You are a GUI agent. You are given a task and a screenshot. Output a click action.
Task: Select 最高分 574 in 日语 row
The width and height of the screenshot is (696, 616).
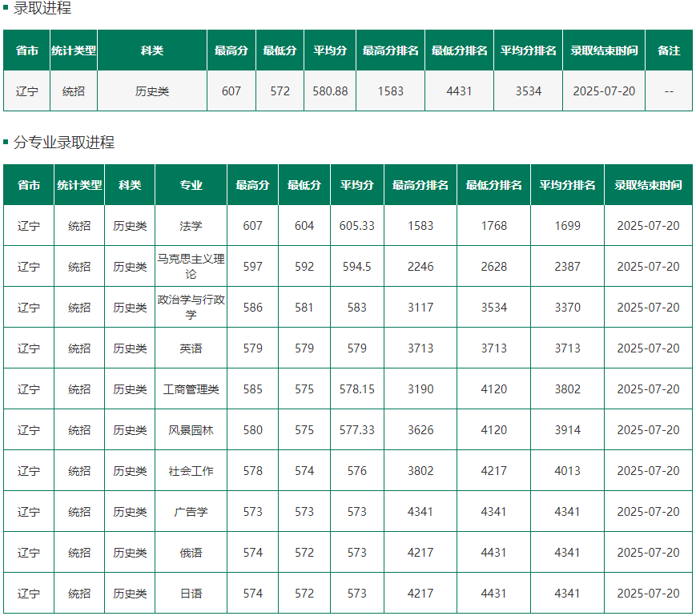tap(252, 594)
